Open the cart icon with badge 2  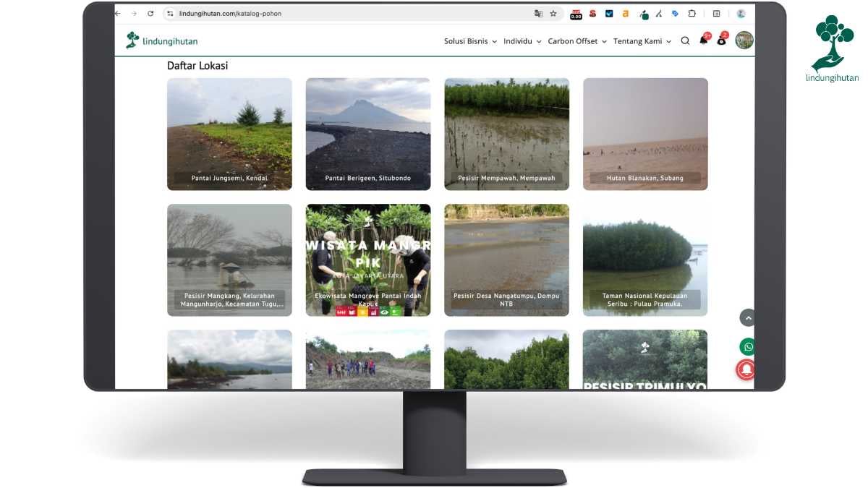tap(722, 40)
